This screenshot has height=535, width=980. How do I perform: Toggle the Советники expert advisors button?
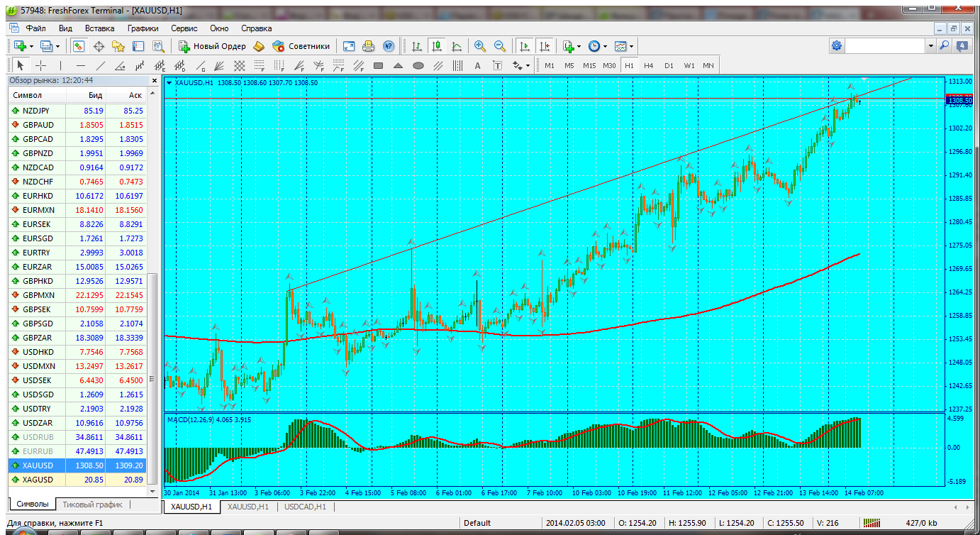(x=301, y=46)
